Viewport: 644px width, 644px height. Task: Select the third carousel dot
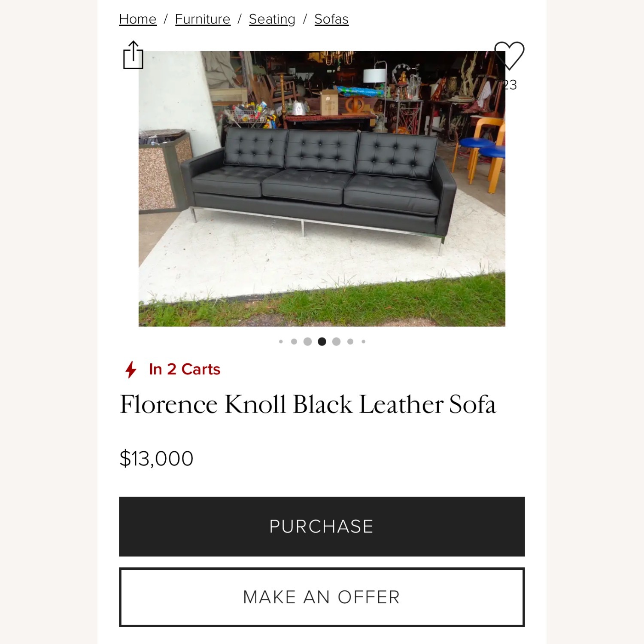[x=308, y=341]
